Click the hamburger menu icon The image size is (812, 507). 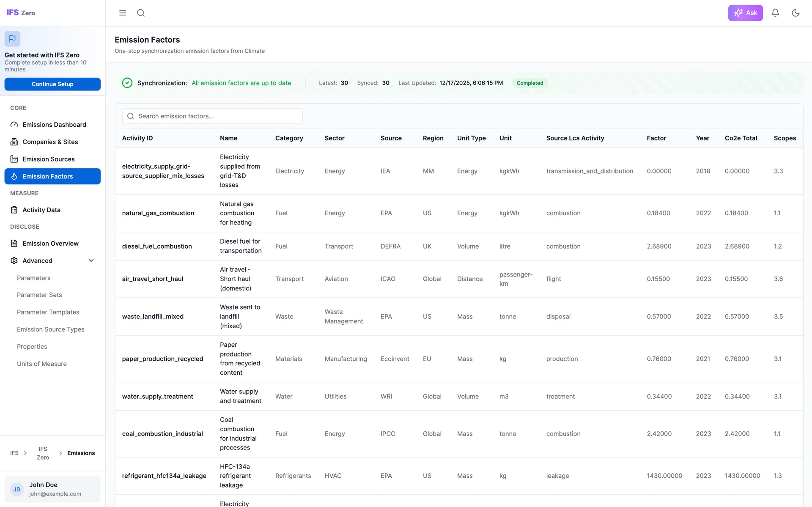click(123, 13)
